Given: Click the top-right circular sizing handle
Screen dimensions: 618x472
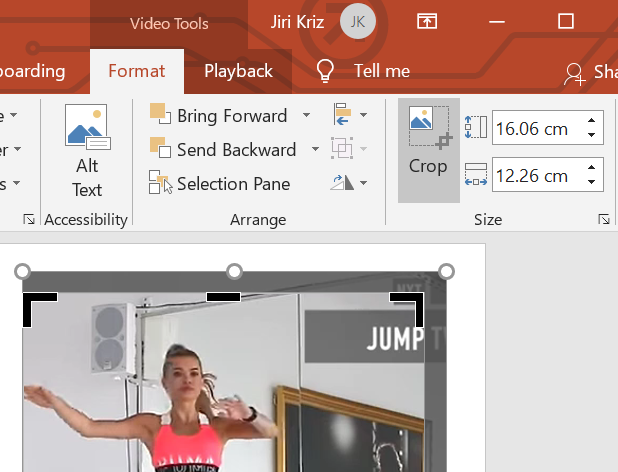Looking at the screenshot, I should coord(446,271).
